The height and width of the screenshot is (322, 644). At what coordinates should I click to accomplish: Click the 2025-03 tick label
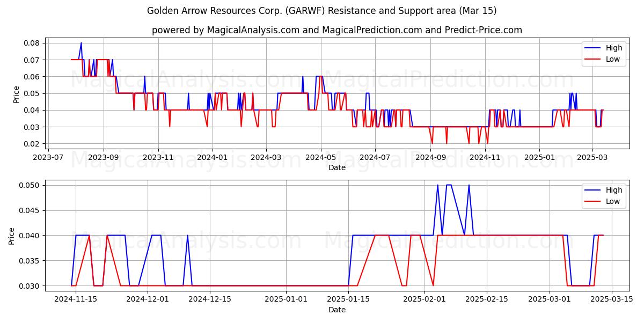point(592,157)
